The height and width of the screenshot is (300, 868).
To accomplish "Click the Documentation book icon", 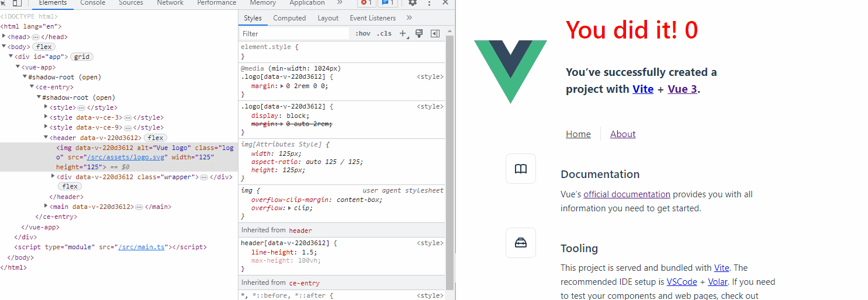I will (521, 169).
